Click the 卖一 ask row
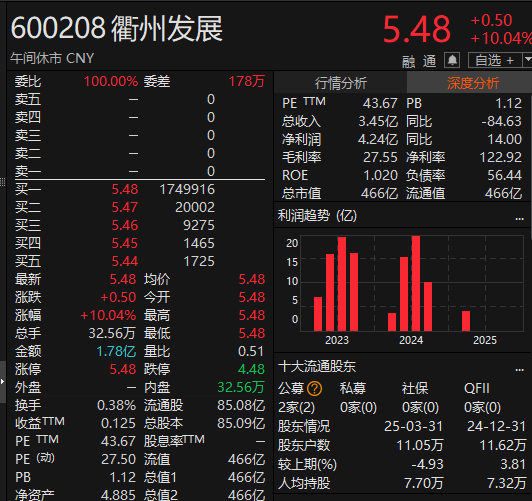Viewport: 532px width, 501px height. (x=140, y=171)
